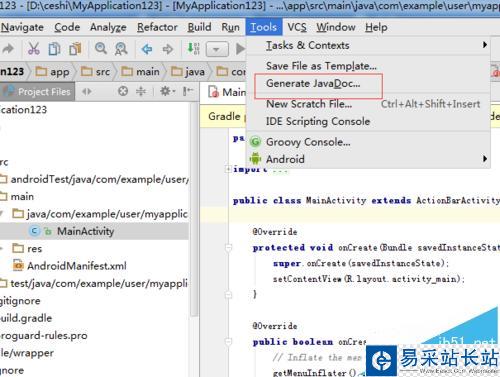Choose New Scratch File entry
500x377 pixels.
click(368, 104)
